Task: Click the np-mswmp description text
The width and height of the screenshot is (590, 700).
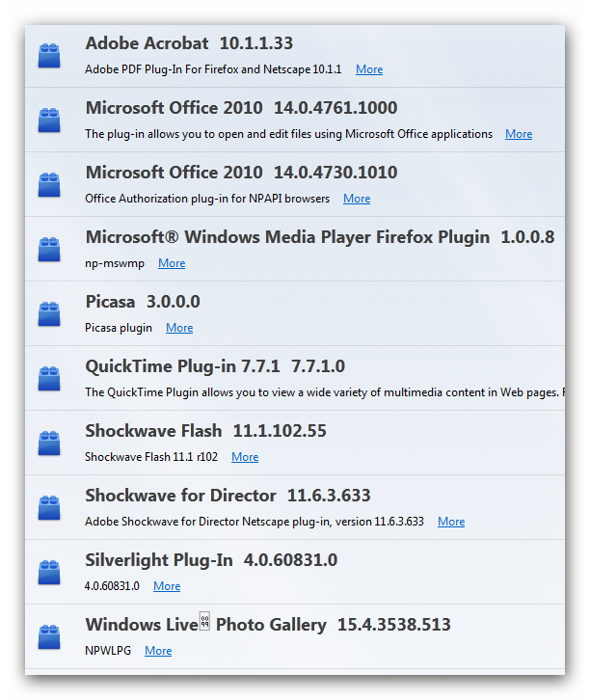Action: [x=115, y=263]
